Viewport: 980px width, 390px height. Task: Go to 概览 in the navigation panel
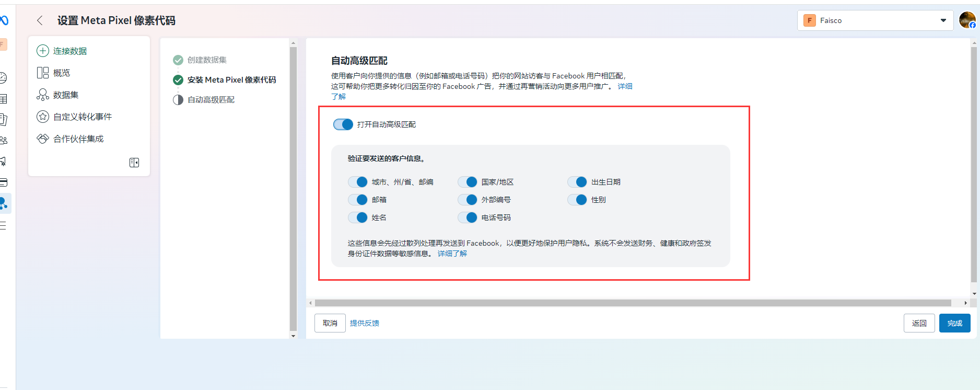point(62,73)
